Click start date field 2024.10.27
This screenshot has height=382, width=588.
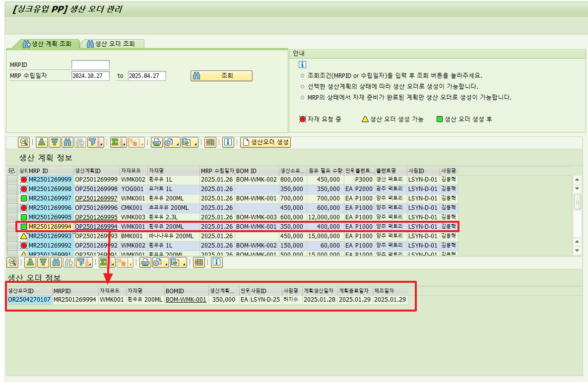coord(90,76)
